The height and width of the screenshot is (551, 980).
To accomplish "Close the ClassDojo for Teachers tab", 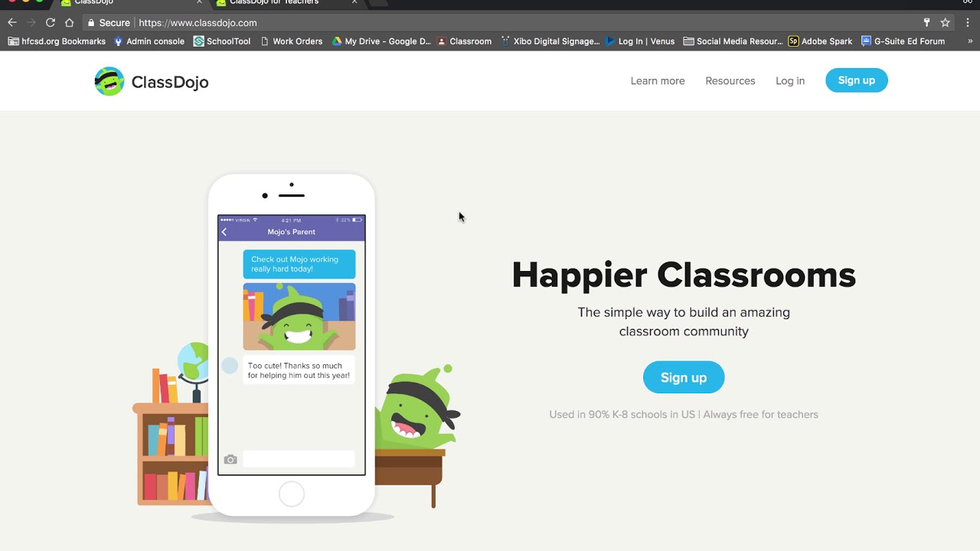I will coord(354,2).
